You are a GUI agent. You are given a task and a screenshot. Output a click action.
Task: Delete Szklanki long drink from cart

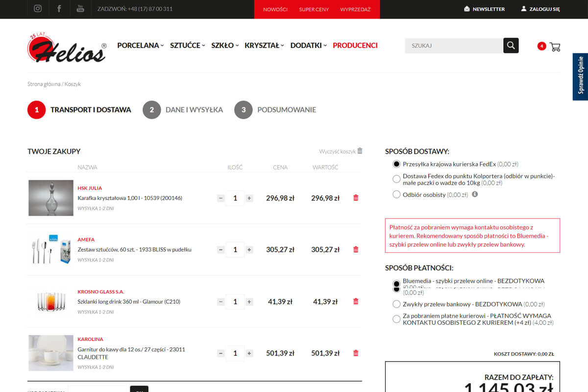pyautogui.click(x=356, y=301)
